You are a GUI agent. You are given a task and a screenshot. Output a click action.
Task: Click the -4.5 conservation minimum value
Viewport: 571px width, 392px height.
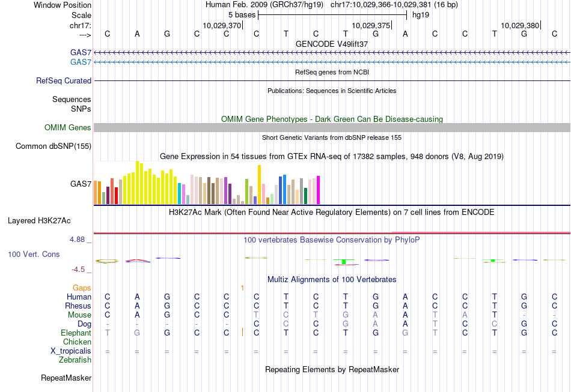pos(78,270)
